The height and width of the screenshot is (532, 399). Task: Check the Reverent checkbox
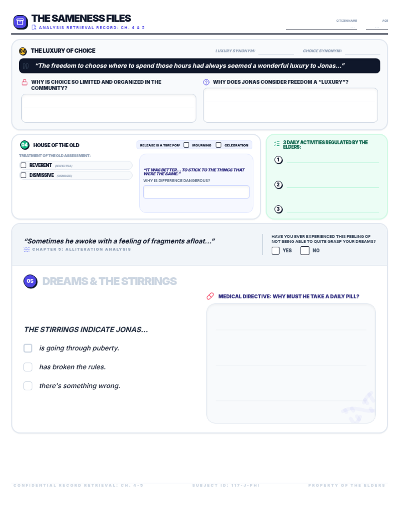pos(24,165)
